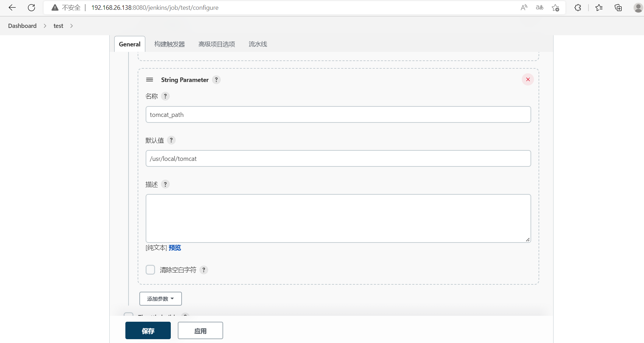Open help icon next to 清除空白字符
644x343 pixels.
tap(204, 270)
